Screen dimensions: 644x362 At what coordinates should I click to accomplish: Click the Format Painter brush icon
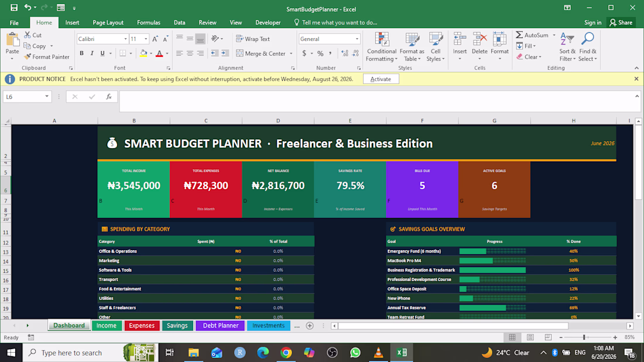[x=28, y=57]
